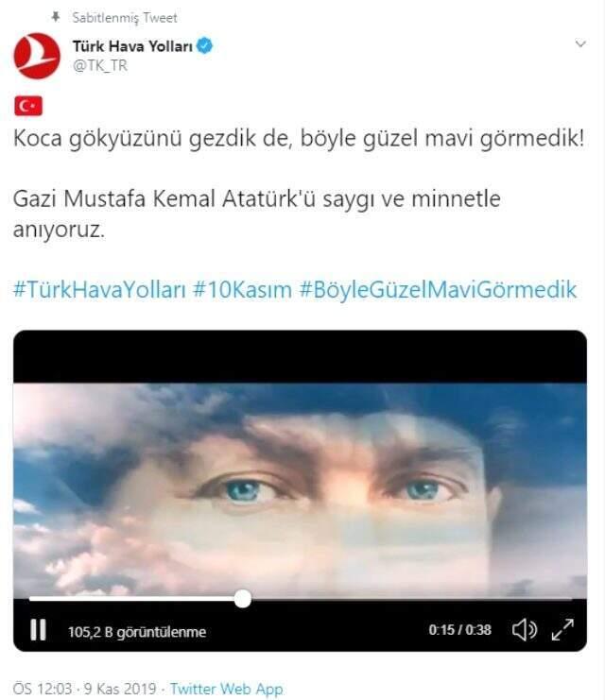Click the tweet timestamp 9 Kas 2019

click(x=120, y=689)
